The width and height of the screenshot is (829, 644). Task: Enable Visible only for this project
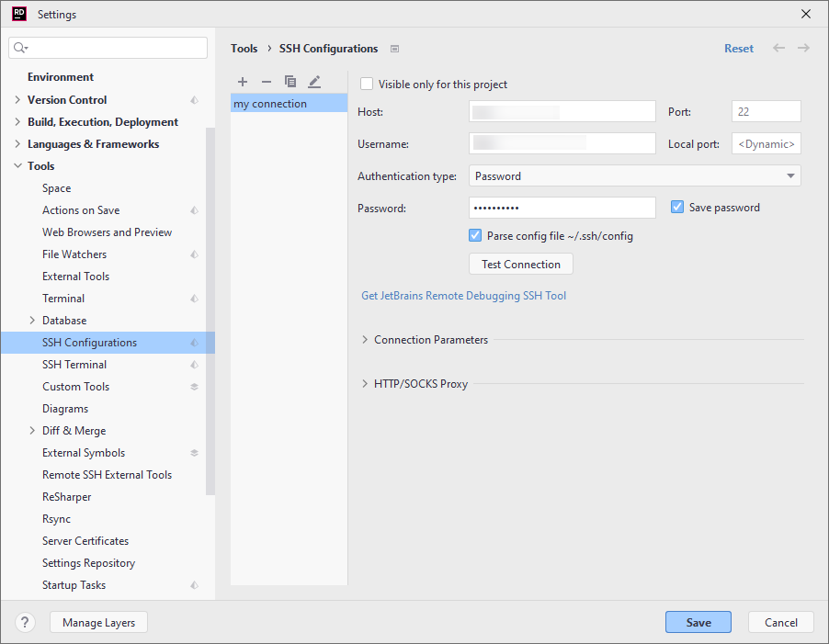point(367,84)
